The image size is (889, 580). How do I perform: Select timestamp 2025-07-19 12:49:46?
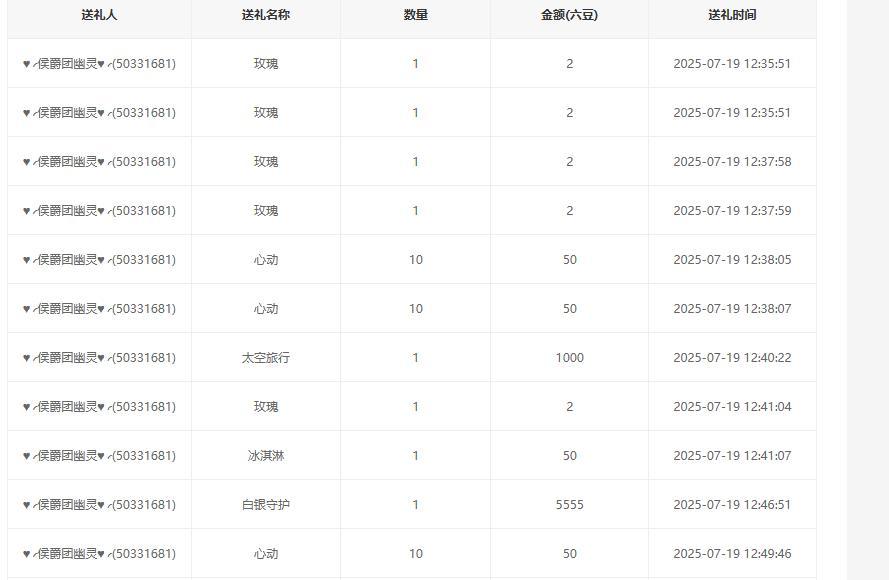pyautogui.click(x=732, y=553)
